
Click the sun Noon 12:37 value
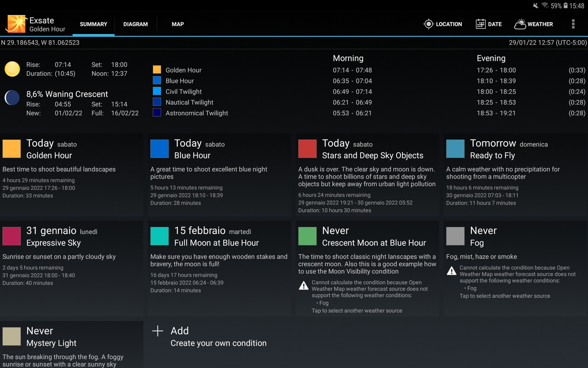[x=119, y=74]
